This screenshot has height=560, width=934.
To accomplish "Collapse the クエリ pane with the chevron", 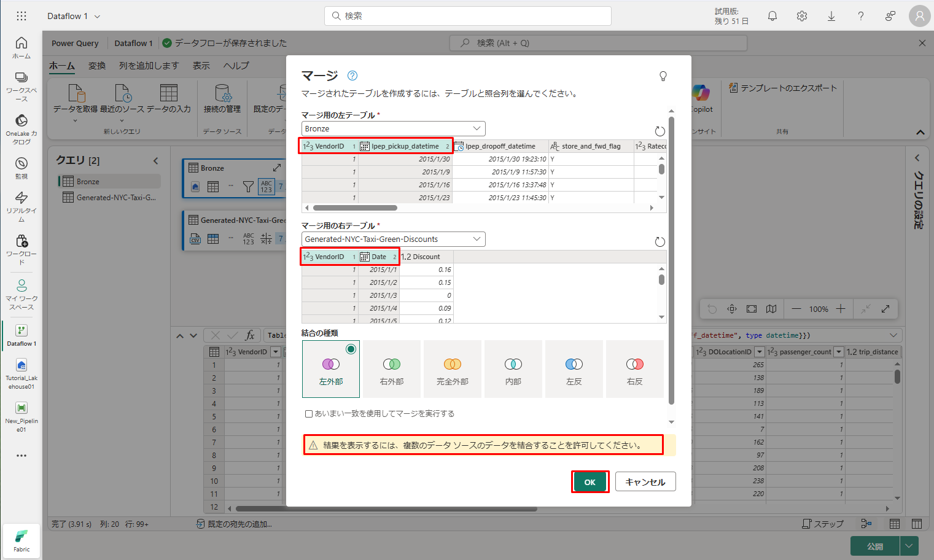I will tap(156, 161).
